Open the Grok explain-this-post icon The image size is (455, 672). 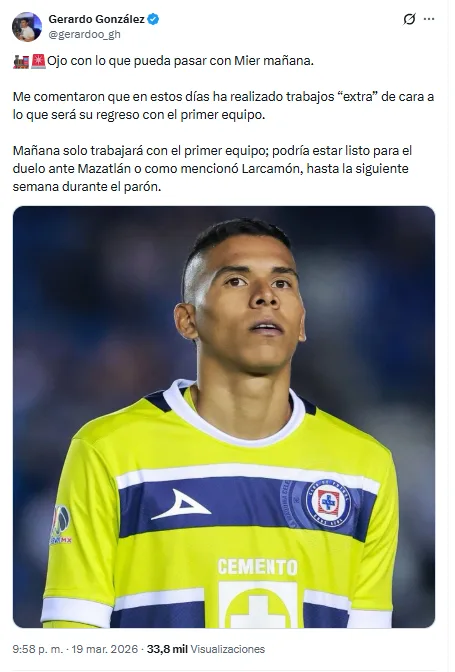[409, 19]
